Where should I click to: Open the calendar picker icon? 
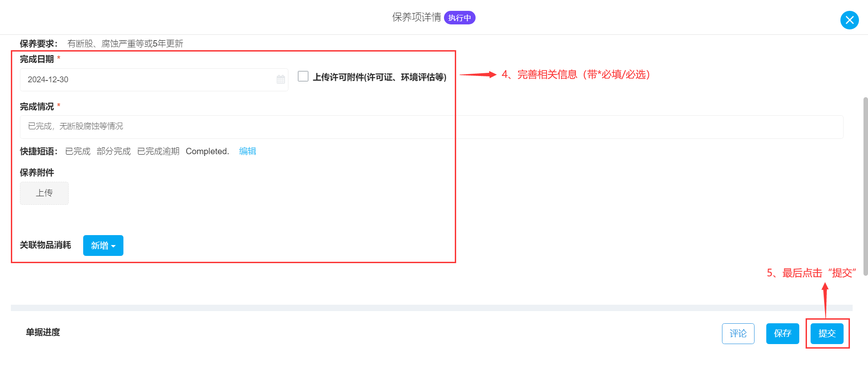tap(281, 80)
